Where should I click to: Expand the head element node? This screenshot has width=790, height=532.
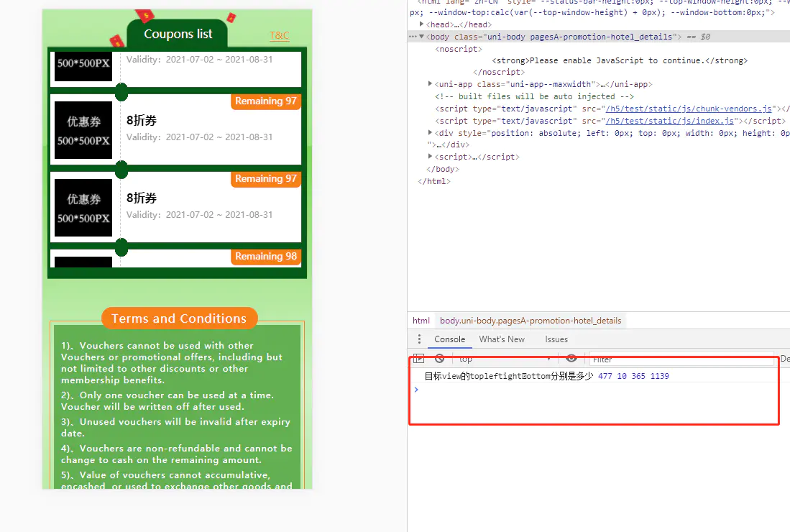(x=422, y=24)
